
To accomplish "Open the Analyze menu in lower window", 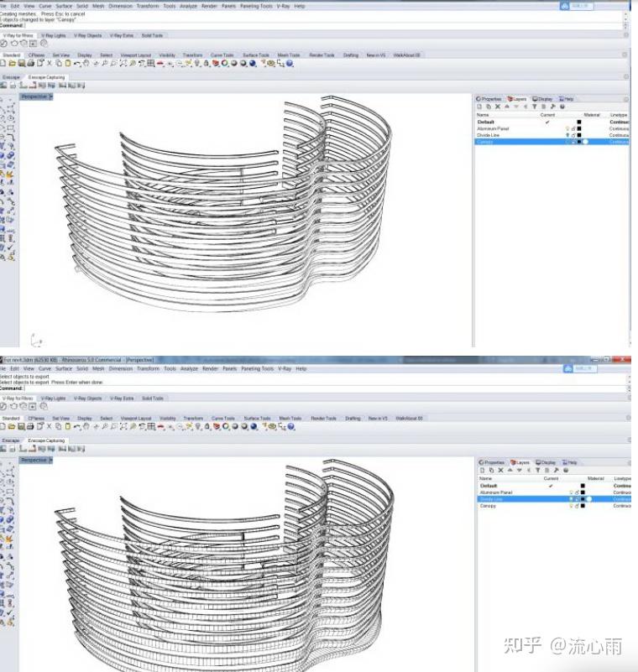I will (189, 368).
